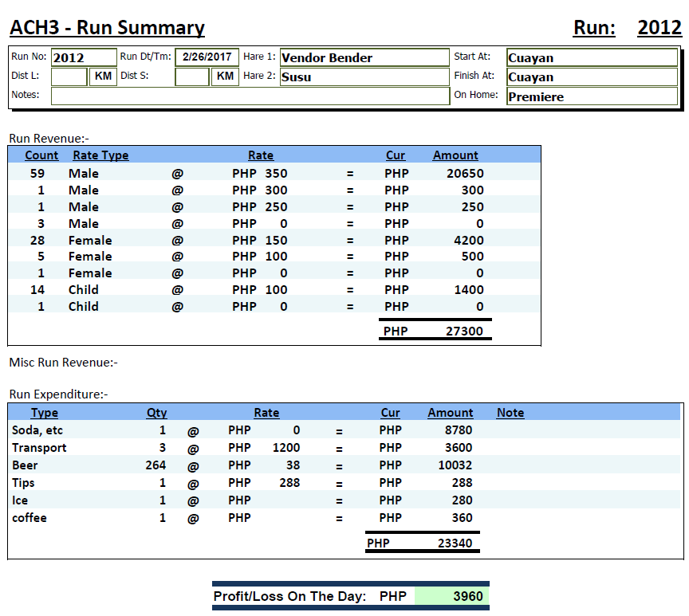The width and height of the screenshot is (689, 616).
Task: Click the ACH3 - Run Summary title
Action: [x=107, y=28]
